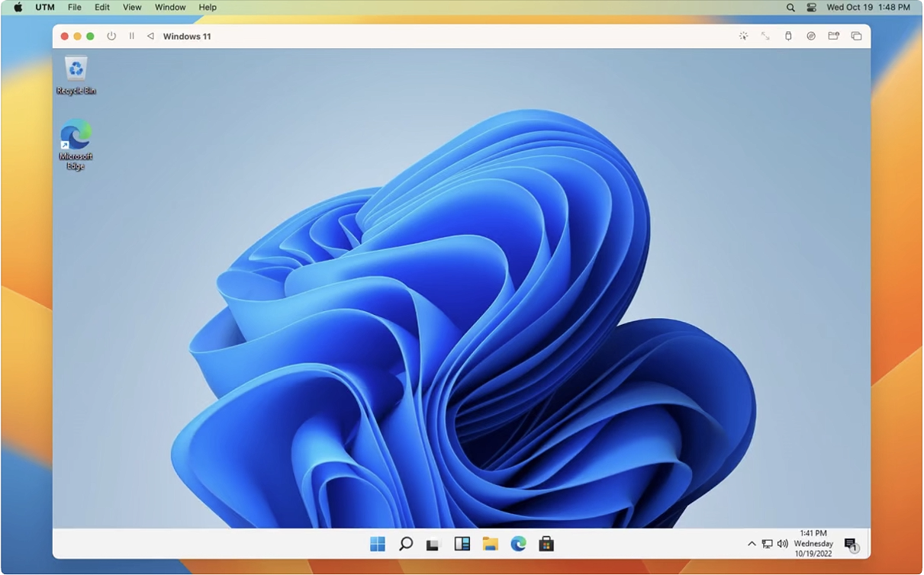Open Microsoft Store from the taskbar
The width and height of the screenshot is (924, 575).
pos(546,544)
